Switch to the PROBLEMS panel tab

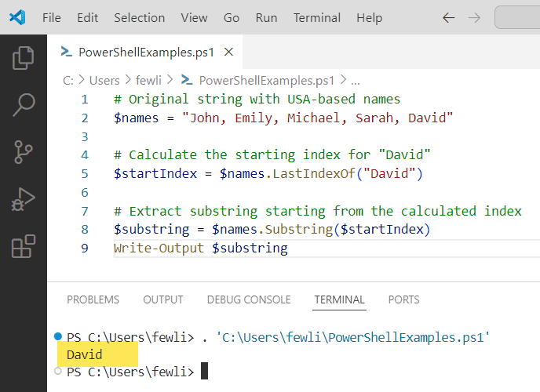pyautogui.click(x=93, y=299)
